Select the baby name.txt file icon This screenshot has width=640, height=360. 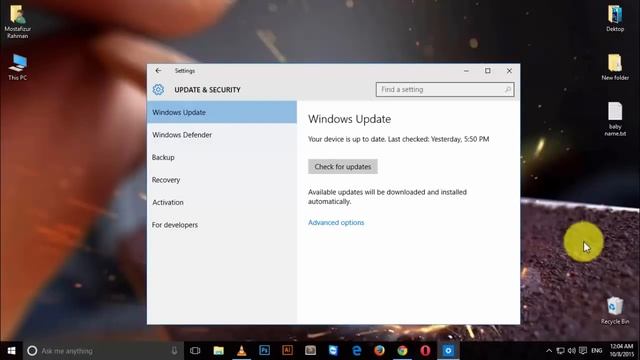615,119
